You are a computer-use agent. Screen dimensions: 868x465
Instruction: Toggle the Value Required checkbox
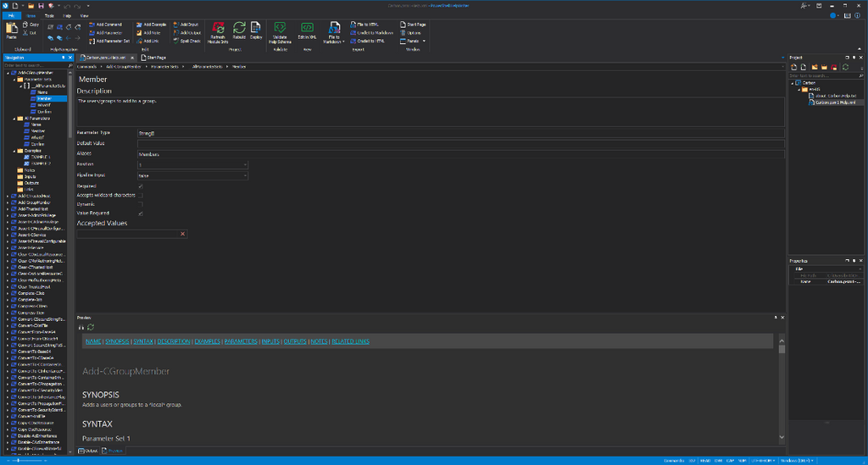(141, 213)
